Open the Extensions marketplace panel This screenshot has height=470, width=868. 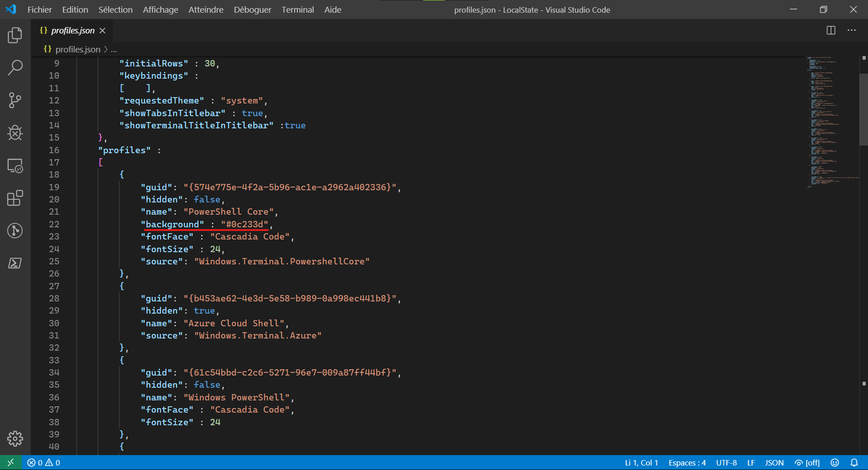(x=15, y=198)
